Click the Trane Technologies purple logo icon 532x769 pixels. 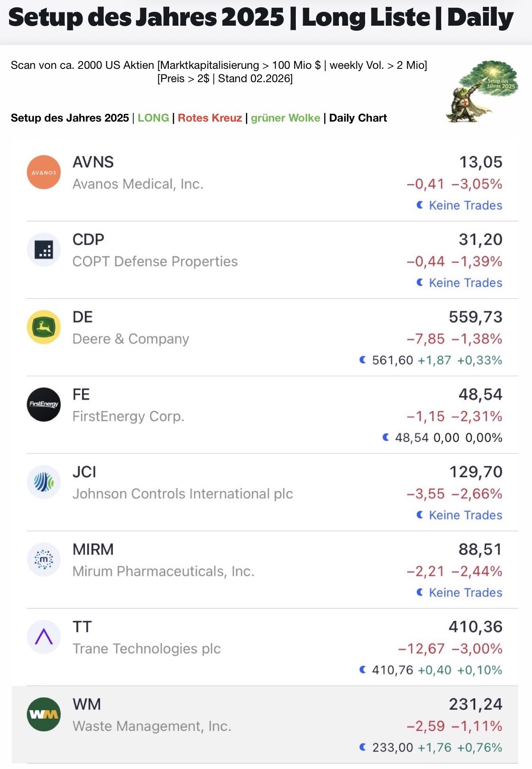coord(44,637)
